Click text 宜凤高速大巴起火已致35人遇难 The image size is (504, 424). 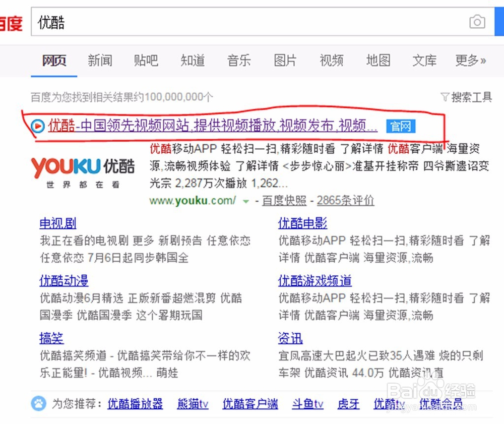(x=356, y=355)
